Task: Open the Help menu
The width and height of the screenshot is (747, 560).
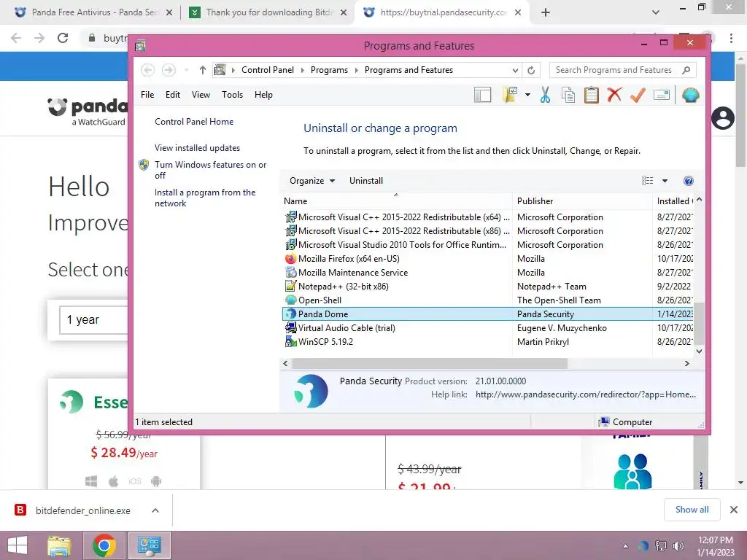Action: click(263, 95)
